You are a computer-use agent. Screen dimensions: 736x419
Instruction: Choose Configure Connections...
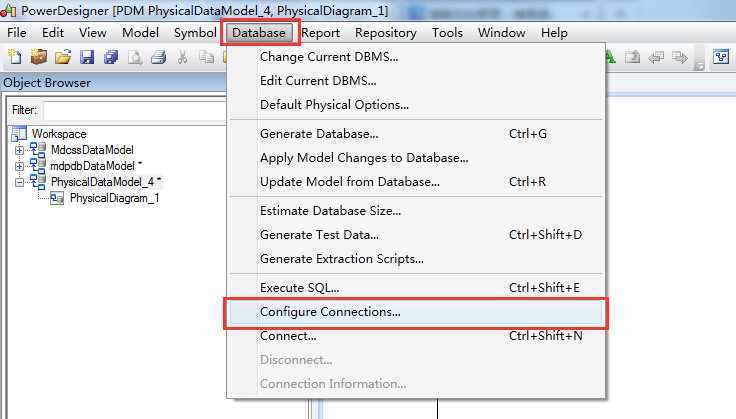pos(416,312)
